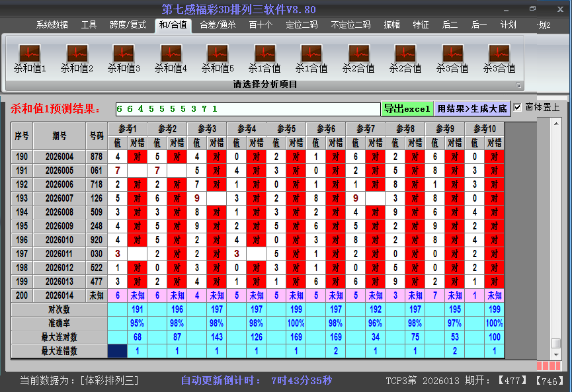Expand the 请选择分析项目 panel corner launcher
Screen dimensions: 572x392
point(518,85)
